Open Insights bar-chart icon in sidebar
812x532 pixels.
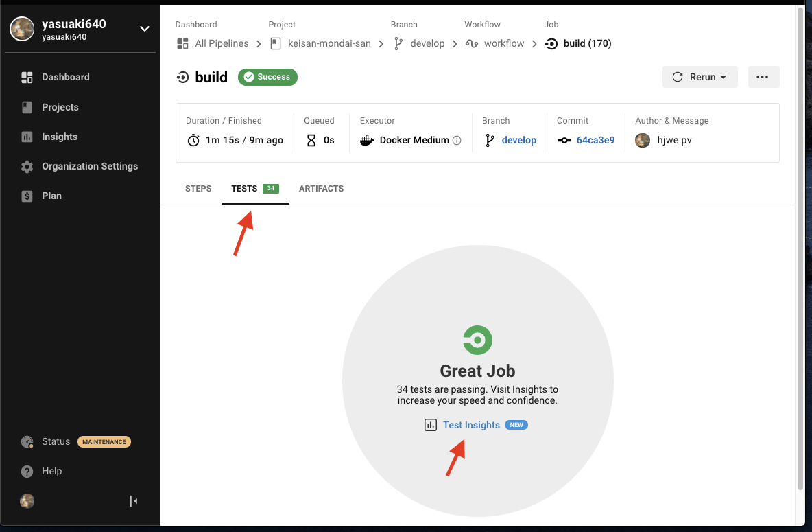click(x=27, y=137)
